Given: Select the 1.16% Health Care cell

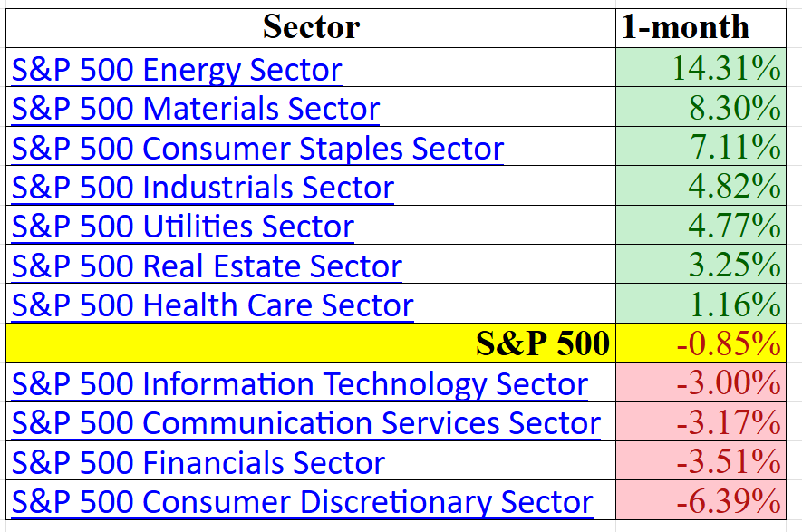Looking at the screenshot, I should click(701, 305).
